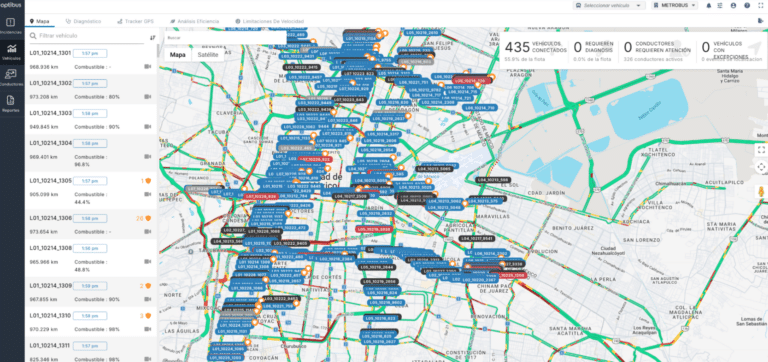Open the Vehículos sidebar section
The width and height of the screenshot is (768, 362).
(12, 51)
